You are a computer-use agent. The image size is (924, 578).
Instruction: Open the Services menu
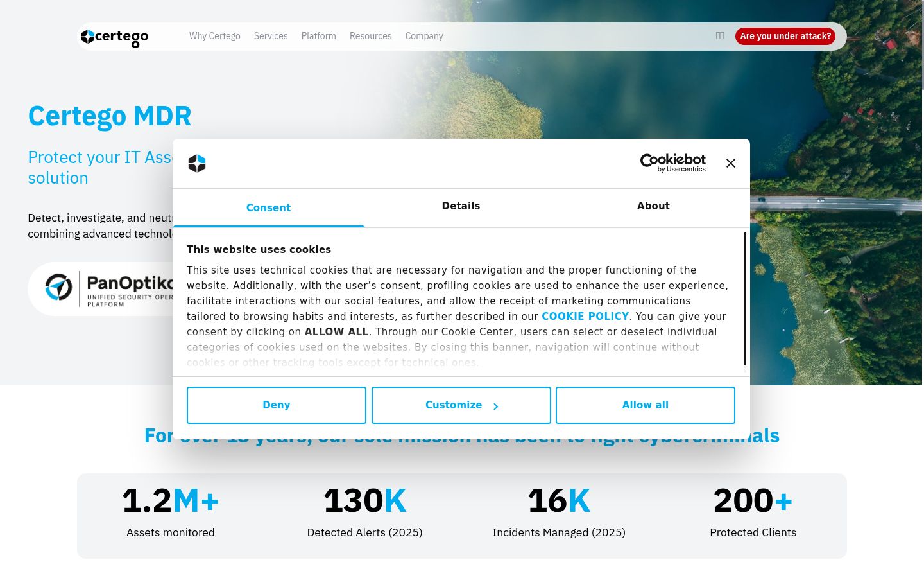pos(271,36)
